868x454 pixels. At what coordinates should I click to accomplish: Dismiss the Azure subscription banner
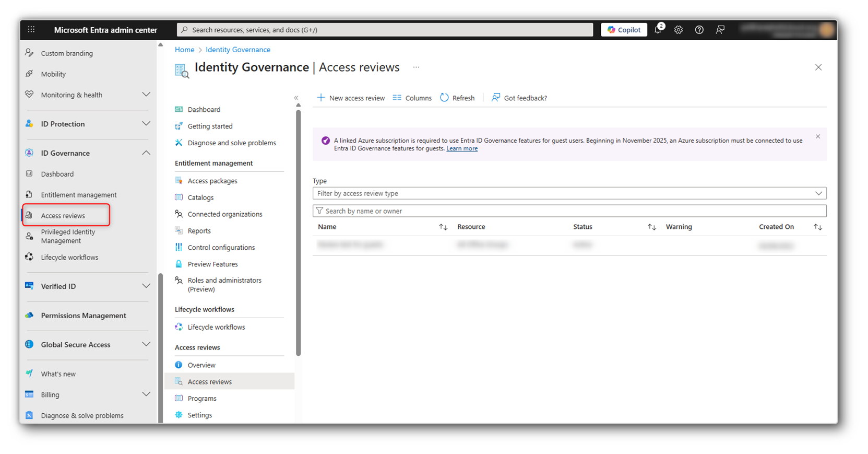817,136
